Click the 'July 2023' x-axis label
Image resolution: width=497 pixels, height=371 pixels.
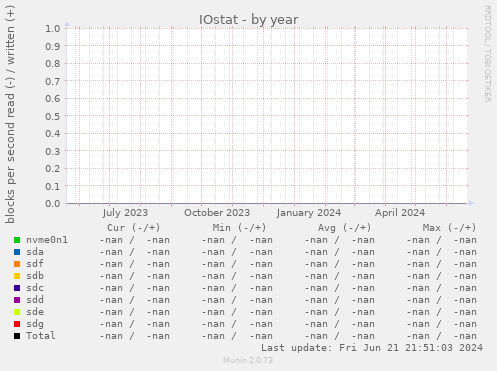(125, 213)
